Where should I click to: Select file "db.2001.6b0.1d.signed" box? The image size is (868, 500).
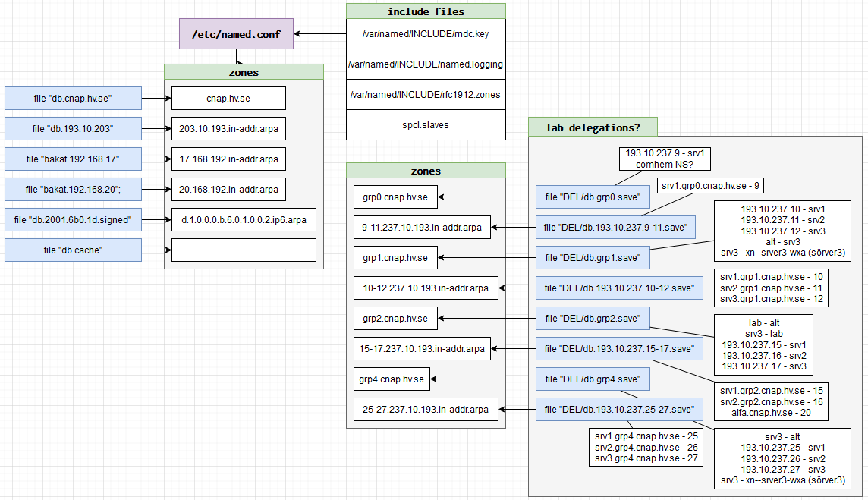tap(73, 220)
